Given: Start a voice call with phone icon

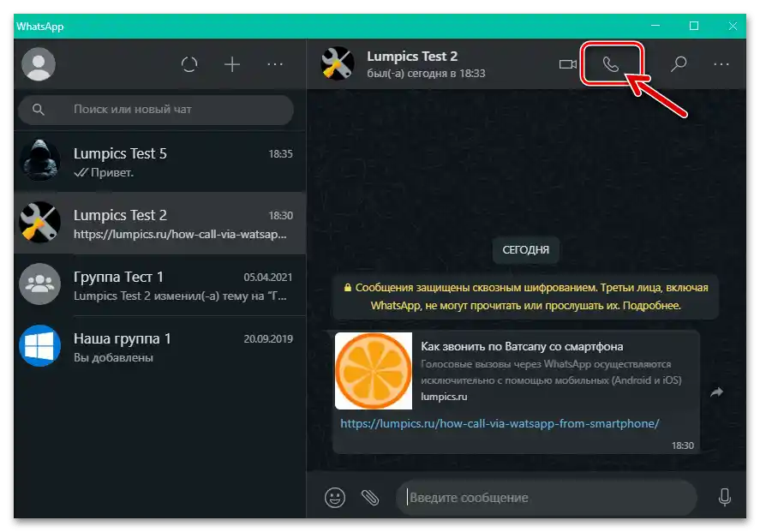Looking at the screenshot, I should [611, 64].
